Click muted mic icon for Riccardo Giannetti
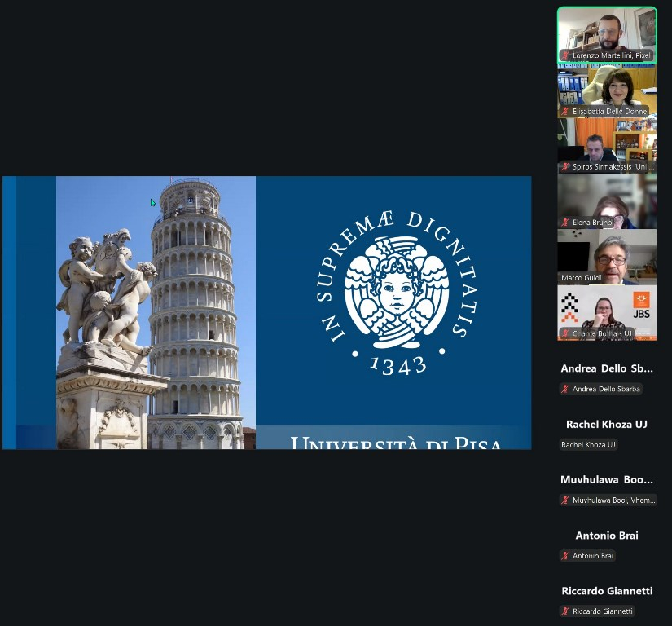The width and height of the screenshot is (672, 626). [565, 611]
